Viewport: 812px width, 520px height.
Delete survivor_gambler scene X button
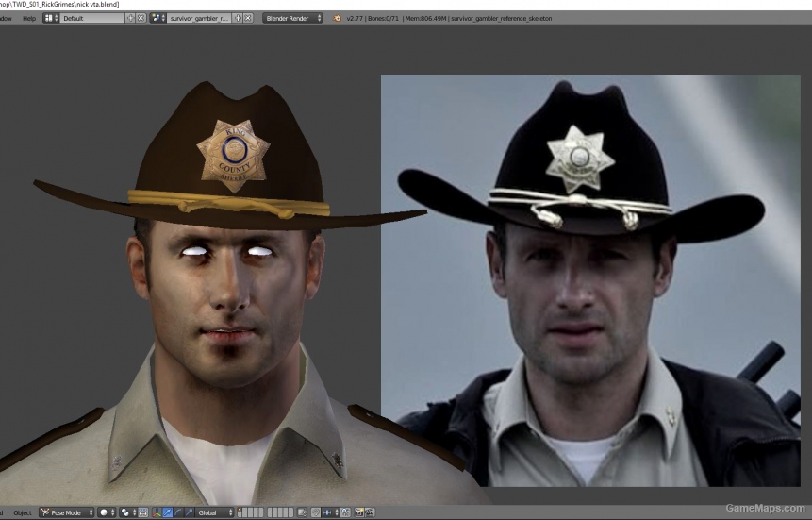pyautogui.click(x=248, y=18)
